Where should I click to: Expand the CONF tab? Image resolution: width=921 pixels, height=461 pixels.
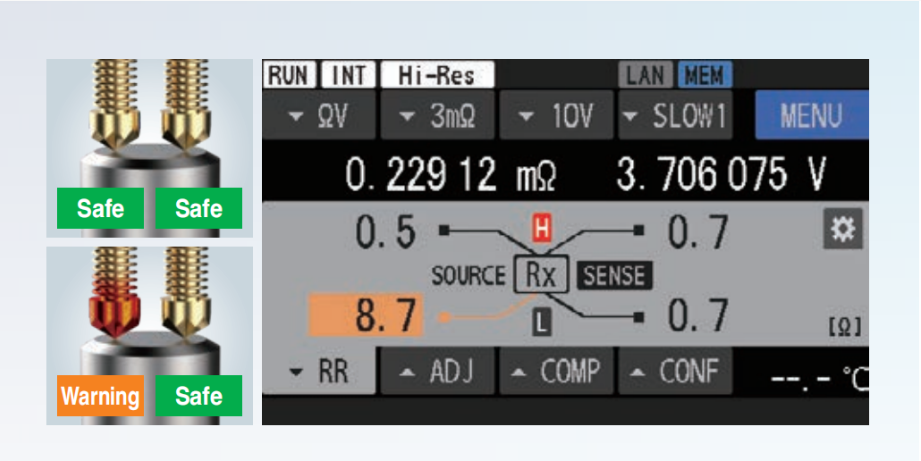click(x=675, y=371)
